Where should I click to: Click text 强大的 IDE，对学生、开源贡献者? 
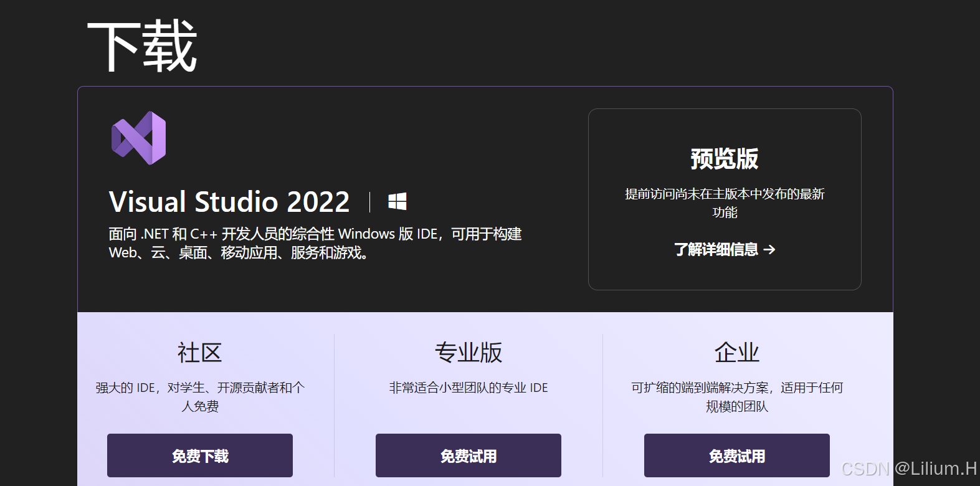tap(200, 397)
